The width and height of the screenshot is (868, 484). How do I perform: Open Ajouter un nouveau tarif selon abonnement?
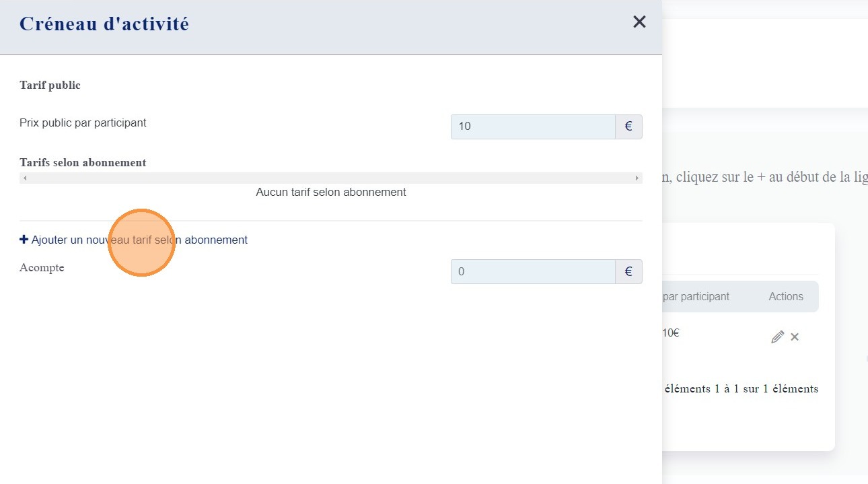click(x=139, y=240)
